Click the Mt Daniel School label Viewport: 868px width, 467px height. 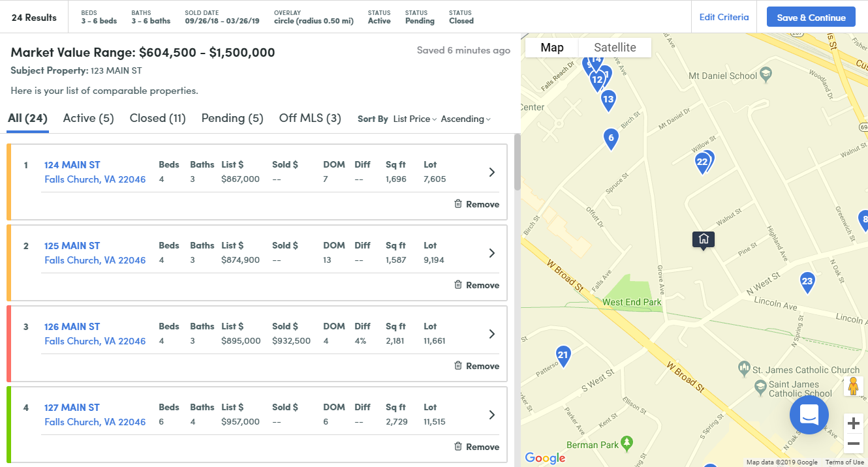tap(723, 76)
